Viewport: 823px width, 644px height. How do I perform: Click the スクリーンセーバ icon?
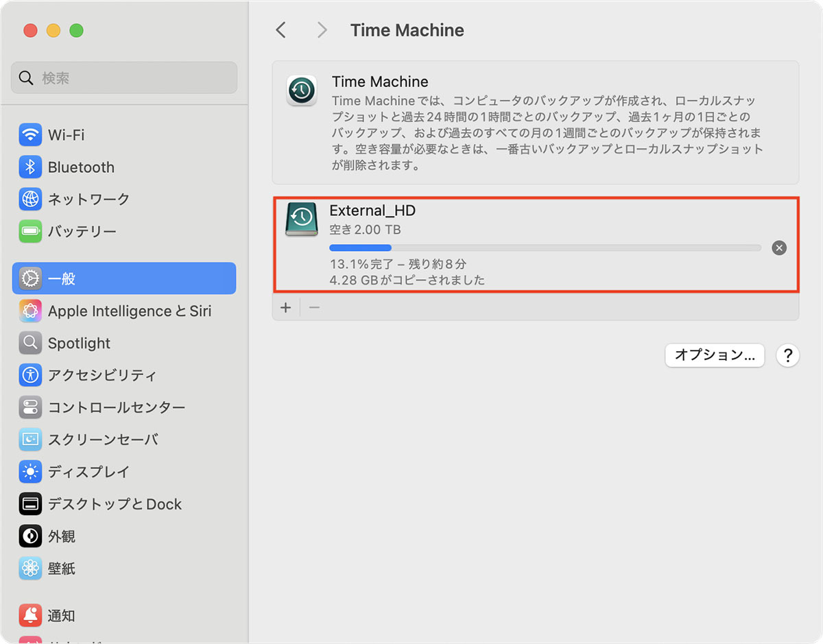point(30,440)
